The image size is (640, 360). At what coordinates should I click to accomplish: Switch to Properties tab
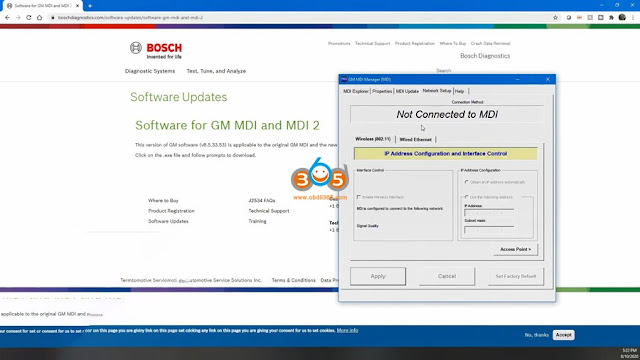(x=382, y=91)
